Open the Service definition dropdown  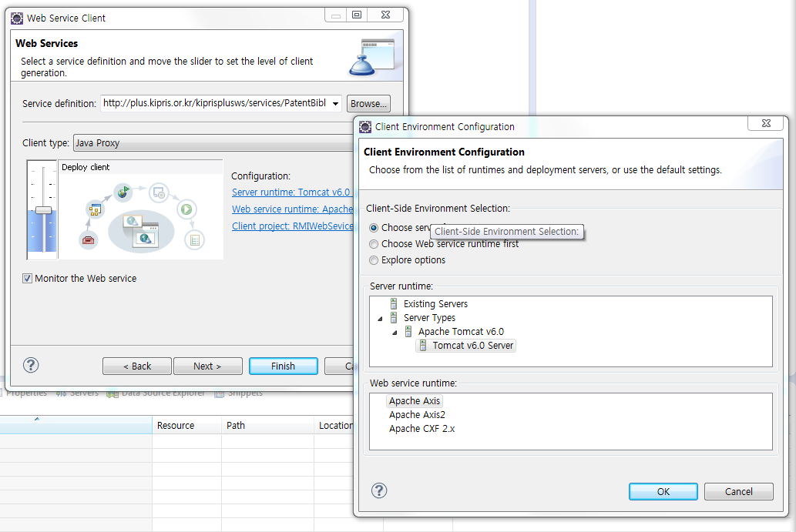[x=335, y=103]
